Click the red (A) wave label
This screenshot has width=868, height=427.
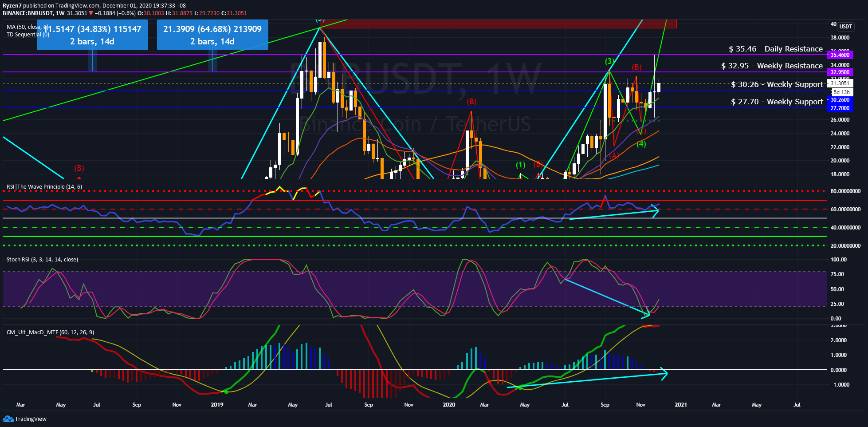[614, 156]
